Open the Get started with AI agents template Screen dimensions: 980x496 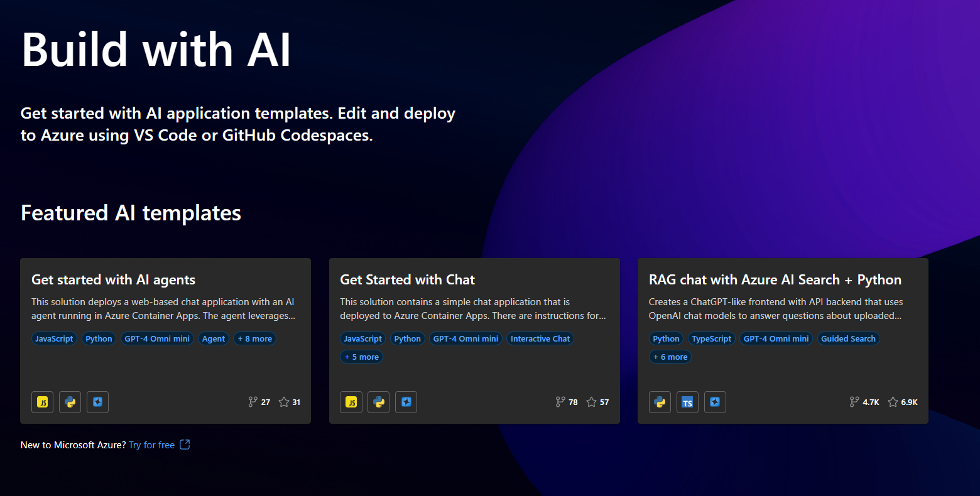(113, 279)
